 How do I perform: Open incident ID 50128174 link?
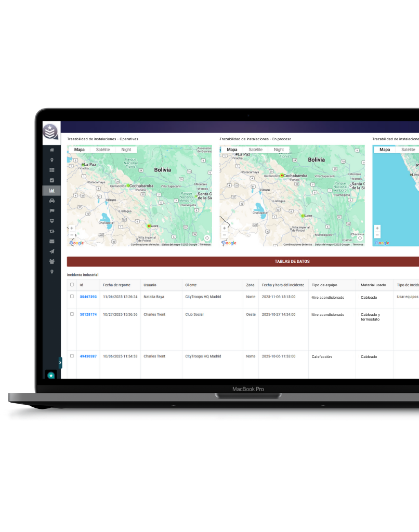88,314
